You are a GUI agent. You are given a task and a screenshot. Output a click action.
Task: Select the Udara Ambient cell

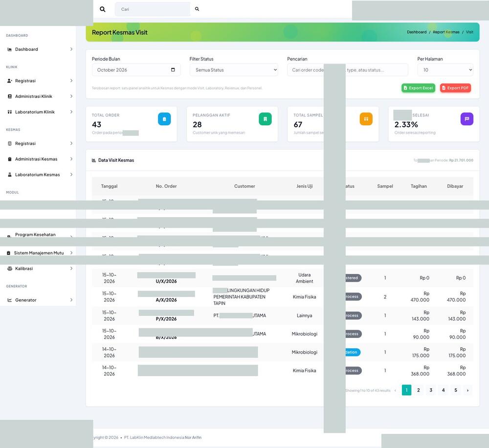click(304, 278)
